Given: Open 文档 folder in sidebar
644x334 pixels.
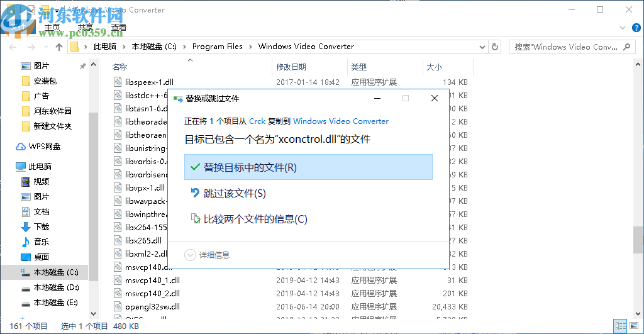Looking at the screenshot, I should pos(41,211).
